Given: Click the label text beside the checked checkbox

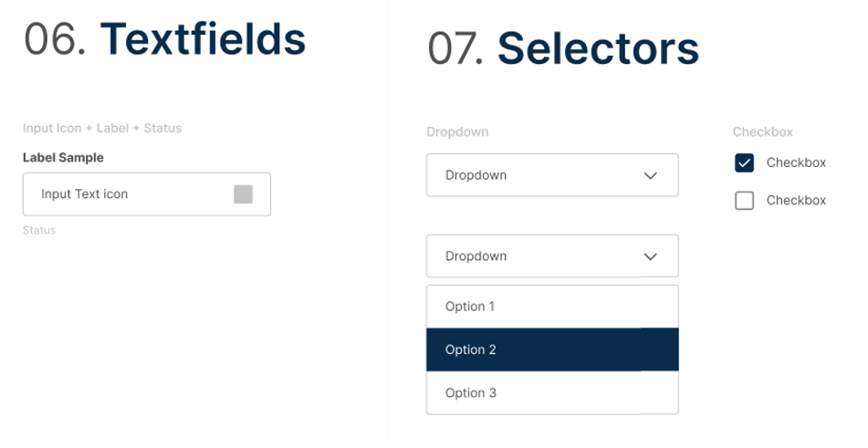Looking at the screenshot, I should pyautogui.click(x=796, y=163).
